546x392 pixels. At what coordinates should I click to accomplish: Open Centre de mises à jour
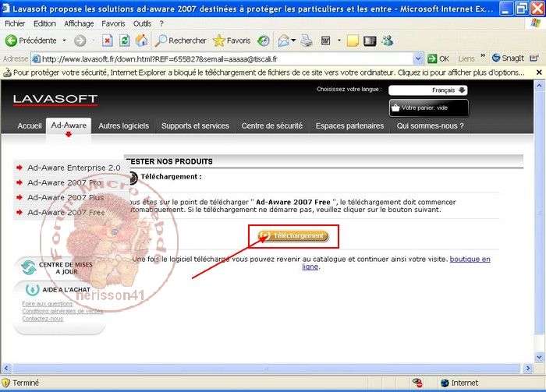click(58, 268)
